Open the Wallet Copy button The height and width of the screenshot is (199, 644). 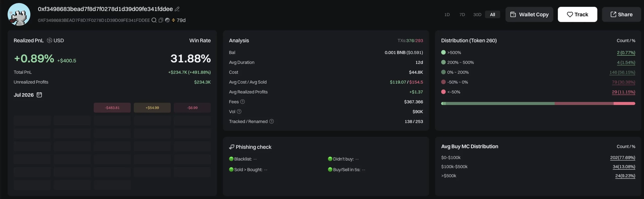click(x=529, y=15)
